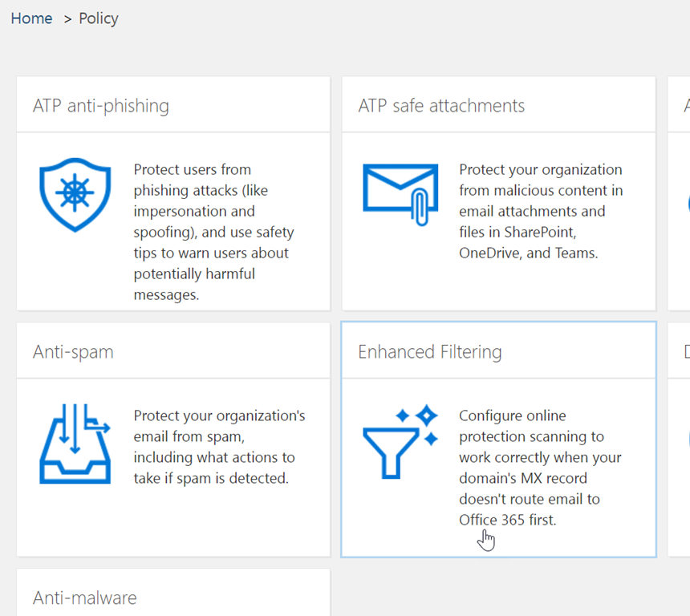Open the ATP anti-phishing card title
The width and height of the screenshot is (690, 616).
(x=101, y=106)
